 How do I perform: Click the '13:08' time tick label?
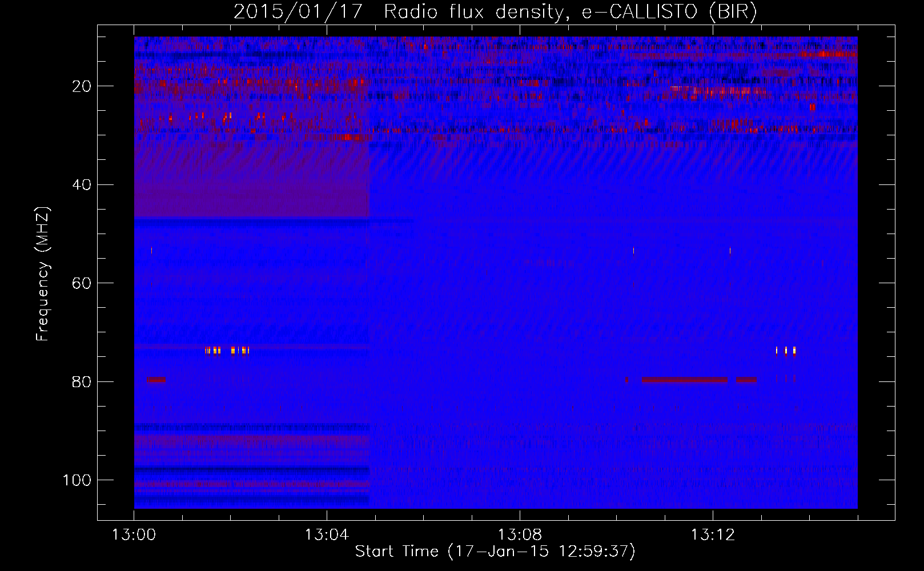[x=520, y=535]
